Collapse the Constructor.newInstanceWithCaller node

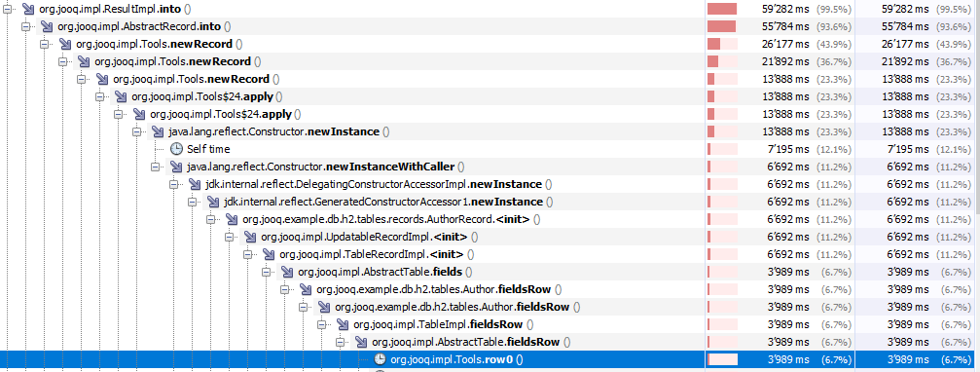click(x=155, y=167)
